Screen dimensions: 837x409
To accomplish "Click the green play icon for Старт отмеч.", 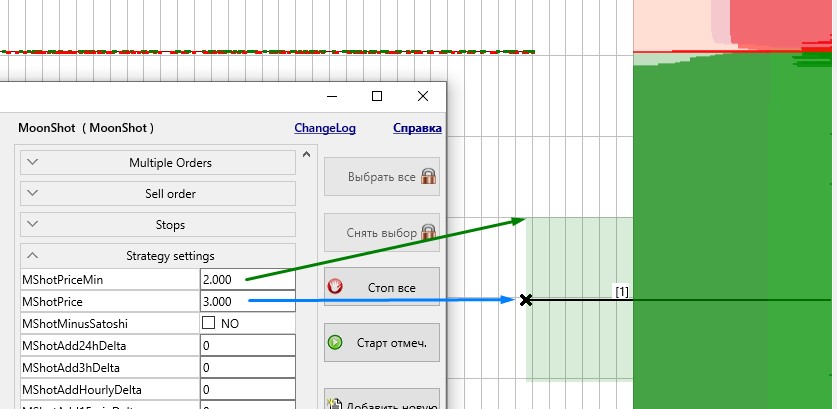I will [336, 343].
